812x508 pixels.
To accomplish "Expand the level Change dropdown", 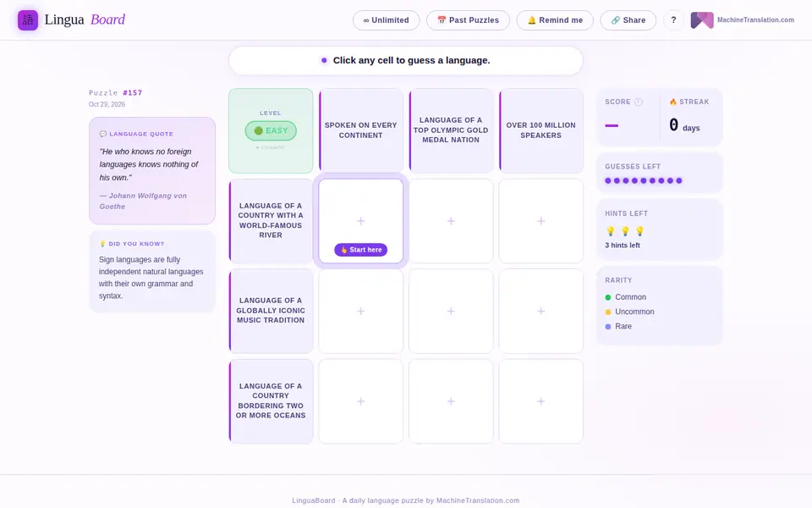I will pos(271,147).
